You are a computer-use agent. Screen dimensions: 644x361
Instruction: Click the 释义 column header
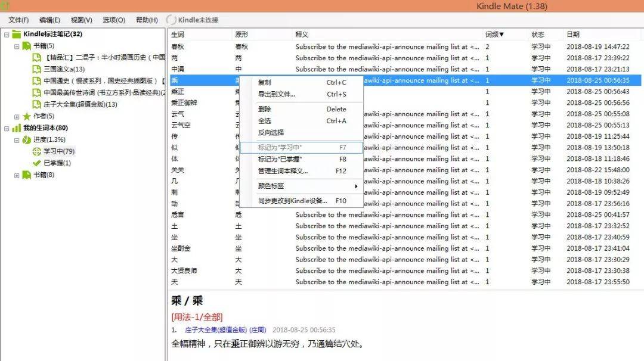click(387, 35)
